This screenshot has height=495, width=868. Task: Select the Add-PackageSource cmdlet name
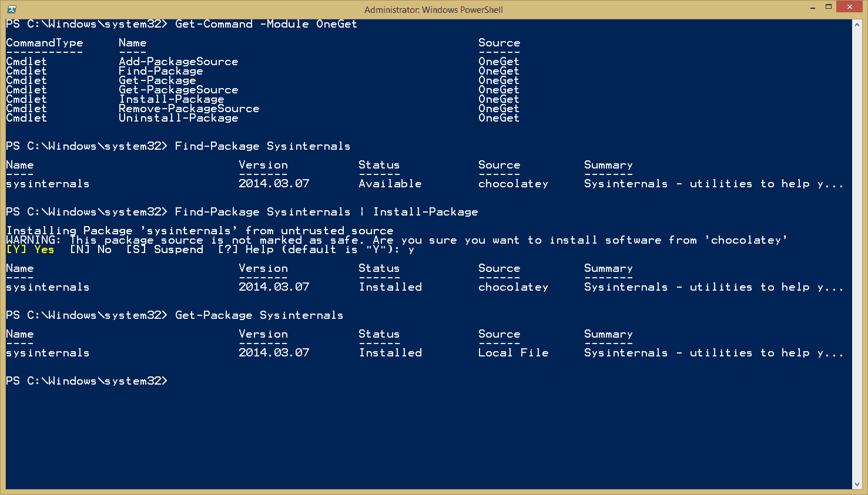coord(179,61)
